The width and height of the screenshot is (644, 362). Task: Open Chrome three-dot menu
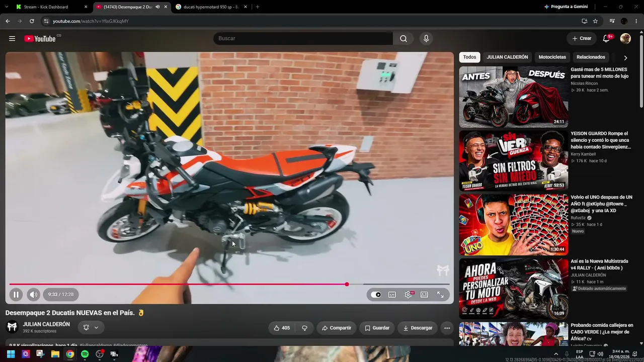(636, 21)
